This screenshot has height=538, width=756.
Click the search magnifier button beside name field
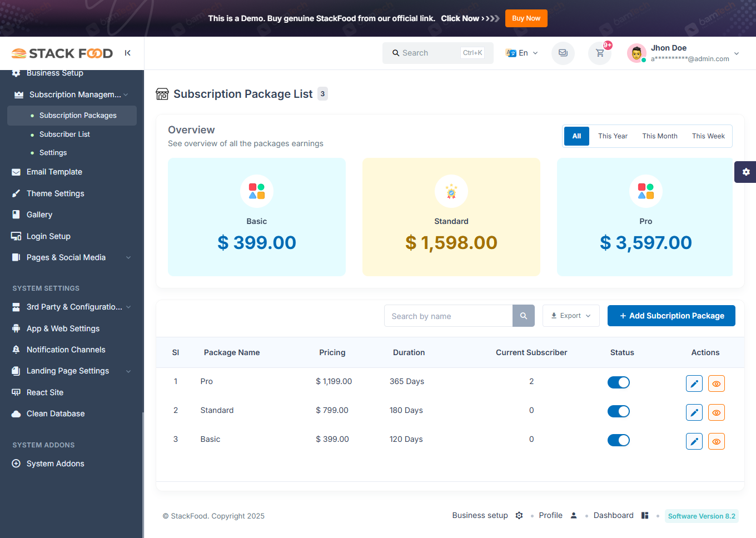[523, 316]
